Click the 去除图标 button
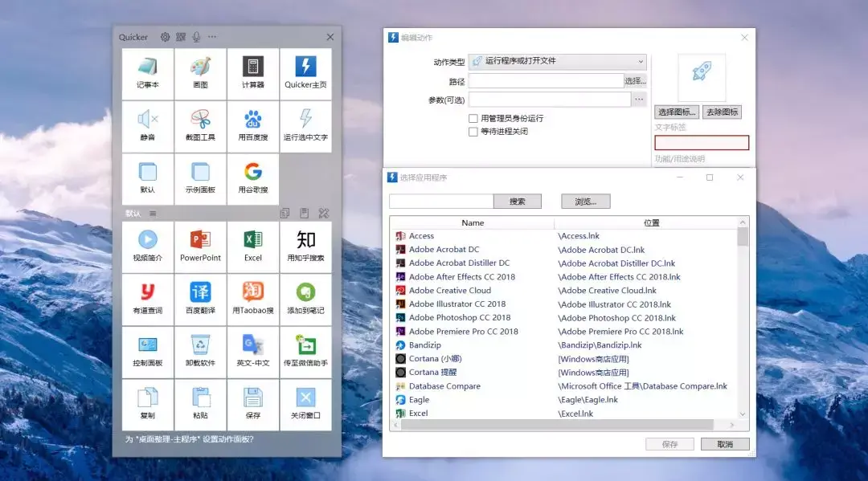The image size is (868, 481). (x=722, y=112)
